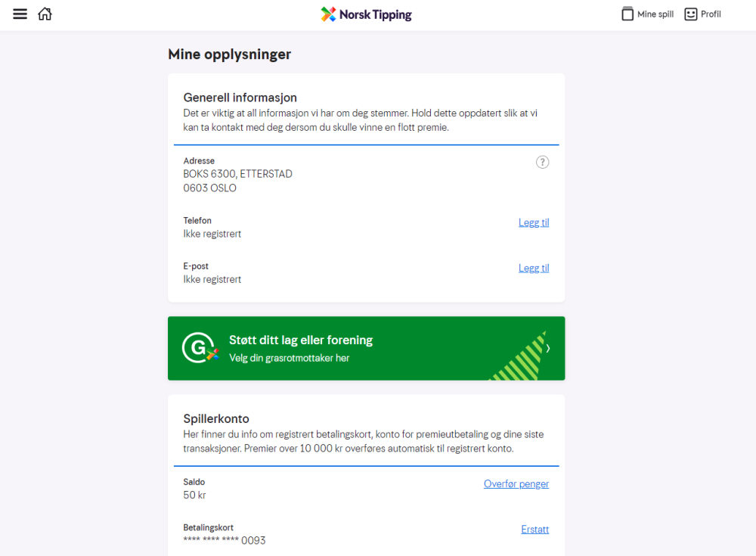Open the hamburger main menu
This screenshot has height=556, width=756.
[20, 14]
